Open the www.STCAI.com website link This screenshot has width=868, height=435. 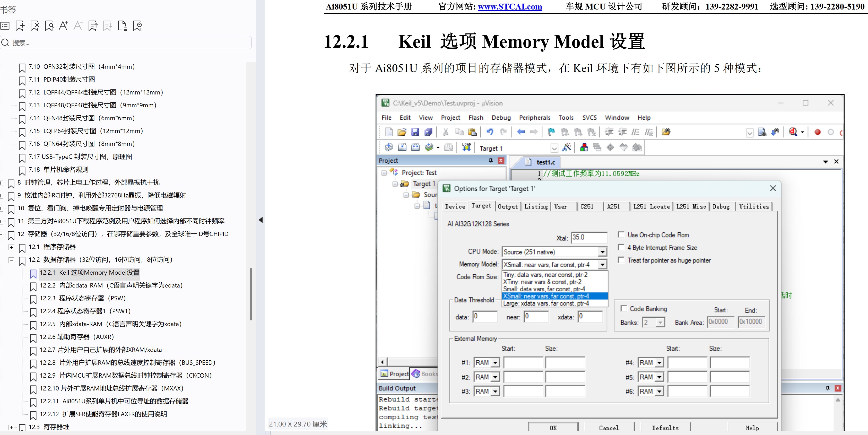click(510, 7)
